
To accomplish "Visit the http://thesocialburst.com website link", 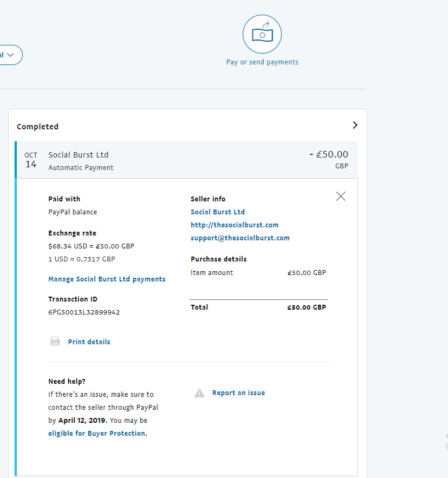I will click(235, 225).
